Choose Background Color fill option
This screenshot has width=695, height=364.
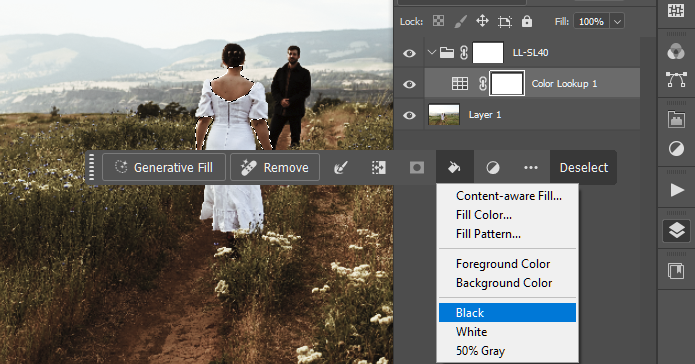[x=508, y=283]
